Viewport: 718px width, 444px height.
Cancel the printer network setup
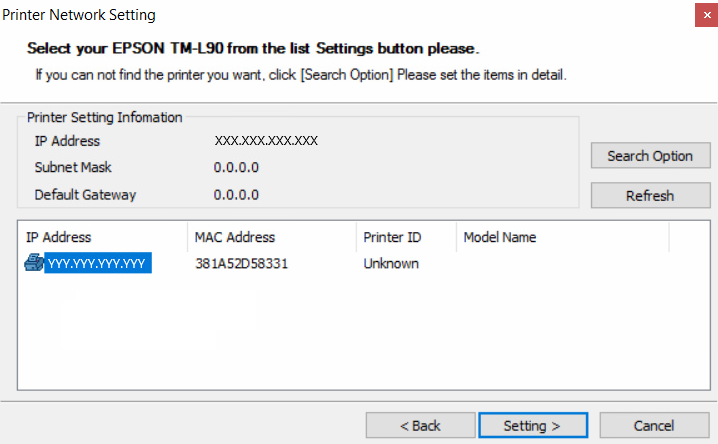653,426
